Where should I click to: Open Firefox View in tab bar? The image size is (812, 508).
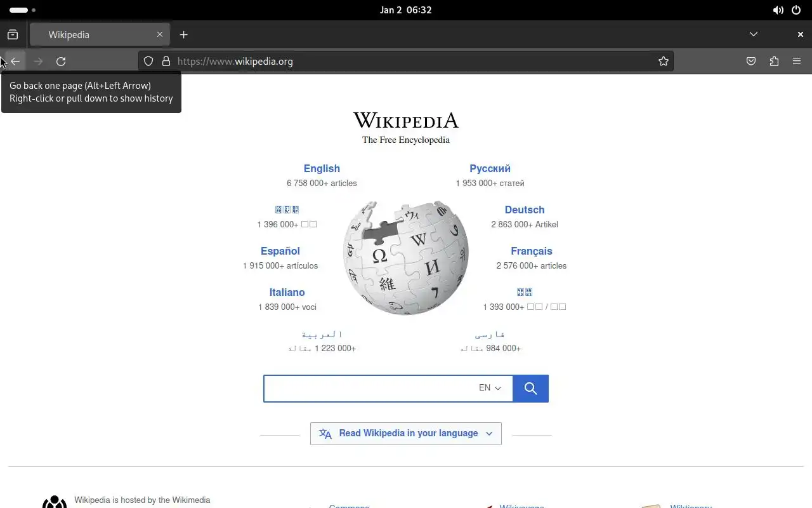coord(13,34)
